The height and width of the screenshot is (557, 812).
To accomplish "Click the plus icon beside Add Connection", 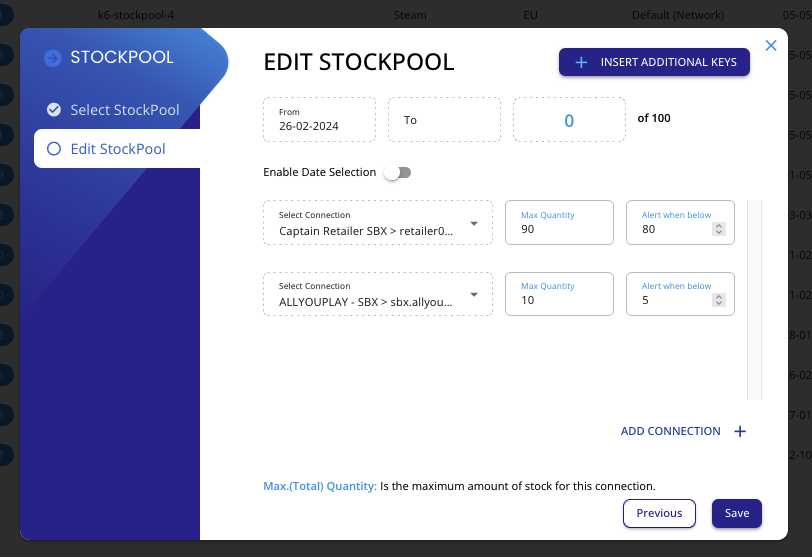I will [x=740, y=431].
